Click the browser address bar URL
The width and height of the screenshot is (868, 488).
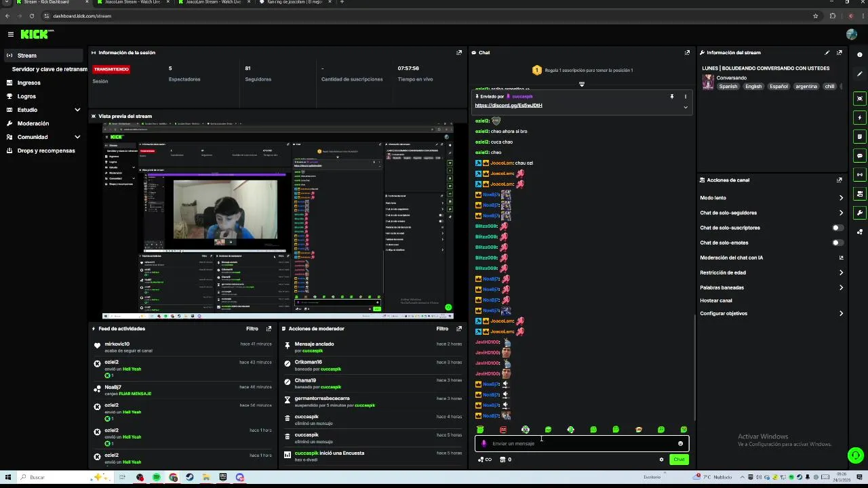click(x=82, y=16)
